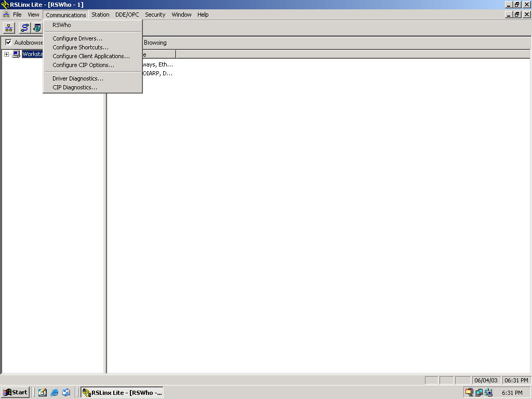Choose Configure Drivers... menu entry
The image size is (532, 399).
pos(77,38)
